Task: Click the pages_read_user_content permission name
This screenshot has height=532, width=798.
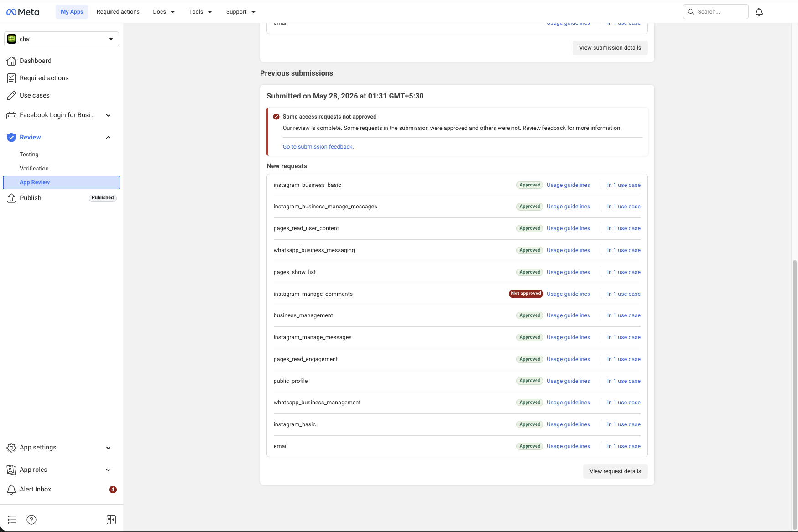Action: 306,228
